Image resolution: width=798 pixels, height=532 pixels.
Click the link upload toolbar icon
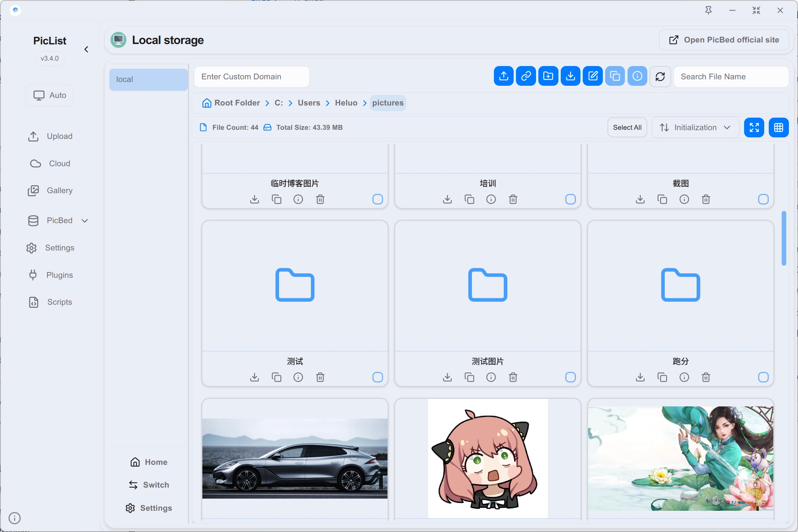coord(526,76)
